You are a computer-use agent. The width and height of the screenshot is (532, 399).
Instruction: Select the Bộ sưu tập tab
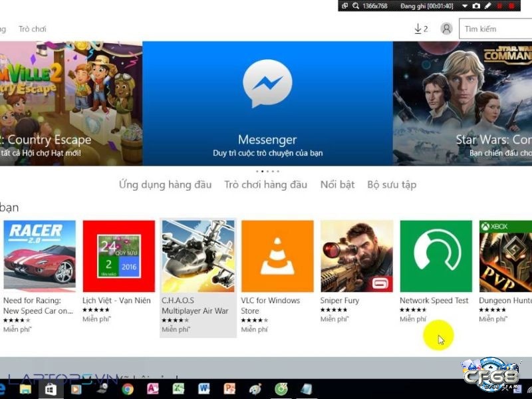click(392, 185)
